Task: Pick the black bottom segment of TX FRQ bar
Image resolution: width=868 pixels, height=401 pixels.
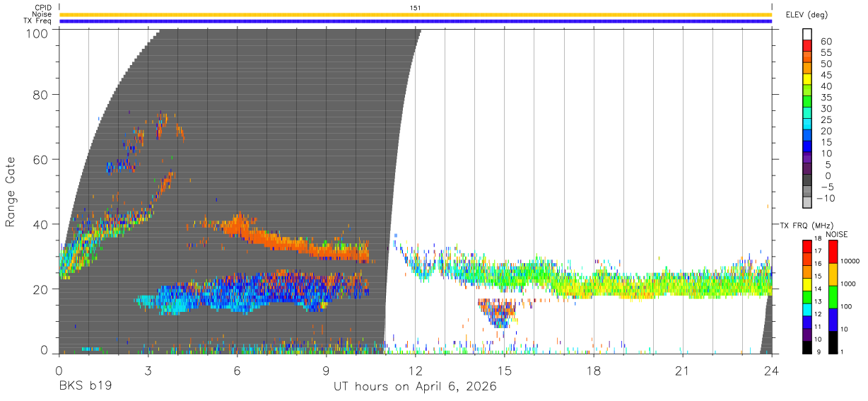Action: (x=807, y=347)
